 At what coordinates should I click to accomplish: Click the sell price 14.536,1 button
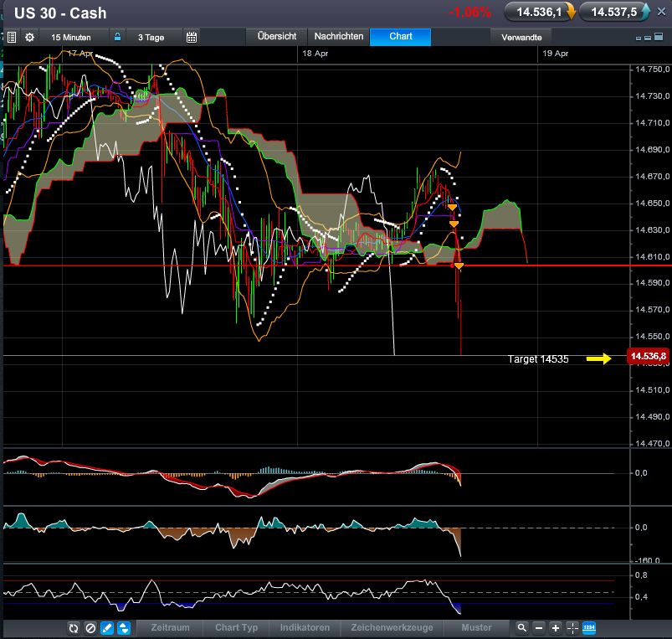[541, 12]
